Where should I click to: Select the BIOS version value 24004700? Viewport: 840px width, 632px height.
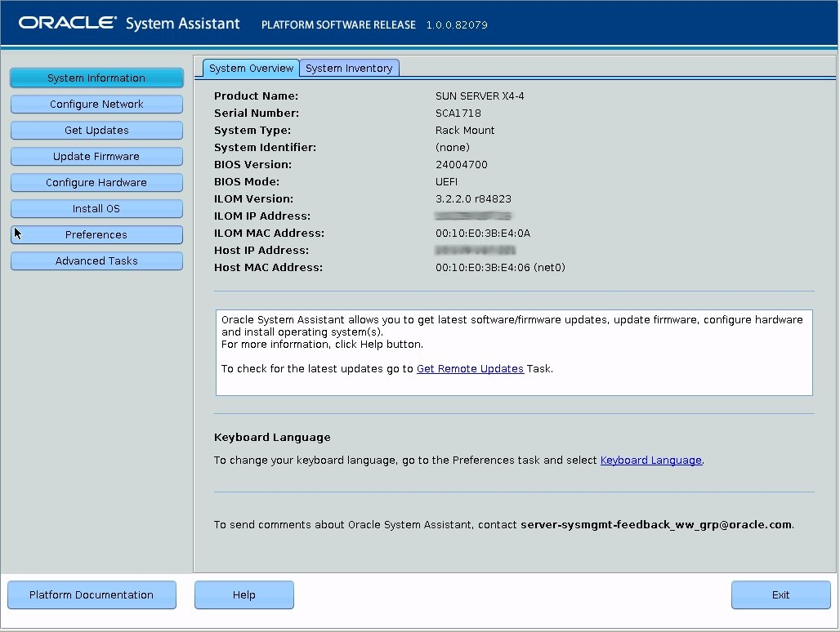[461, 165]
